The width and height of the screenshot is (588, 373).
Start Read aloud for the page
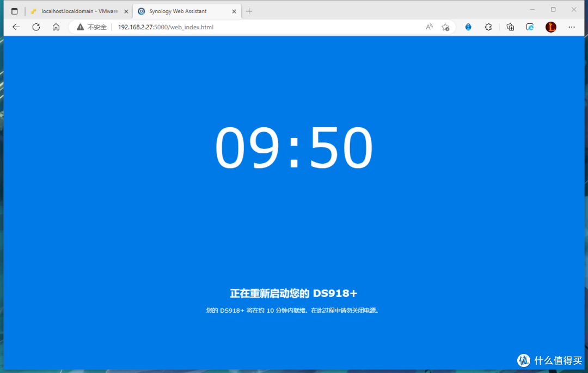pos(428,27)
